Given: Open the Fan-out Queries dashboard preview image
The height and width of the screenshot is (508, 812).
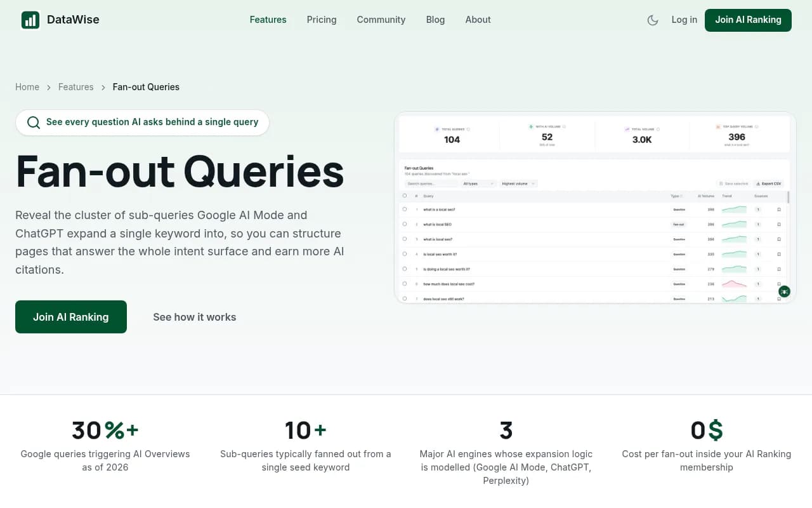Looking at the screenshot, I should 595,208.
